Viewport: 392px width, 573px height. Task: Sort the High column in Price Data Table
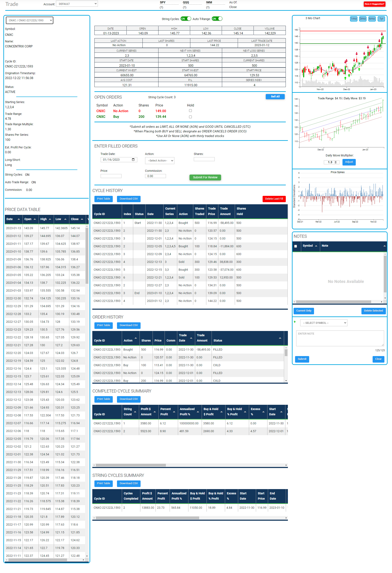pyautogui.click(x=50, y=219)
